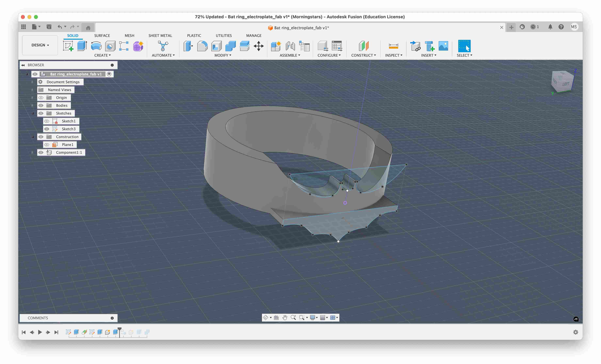The width and height of the screenshot is (601, 364).
Task: Open the CREATE dropdown menu
Action: [x=102, y=55]
